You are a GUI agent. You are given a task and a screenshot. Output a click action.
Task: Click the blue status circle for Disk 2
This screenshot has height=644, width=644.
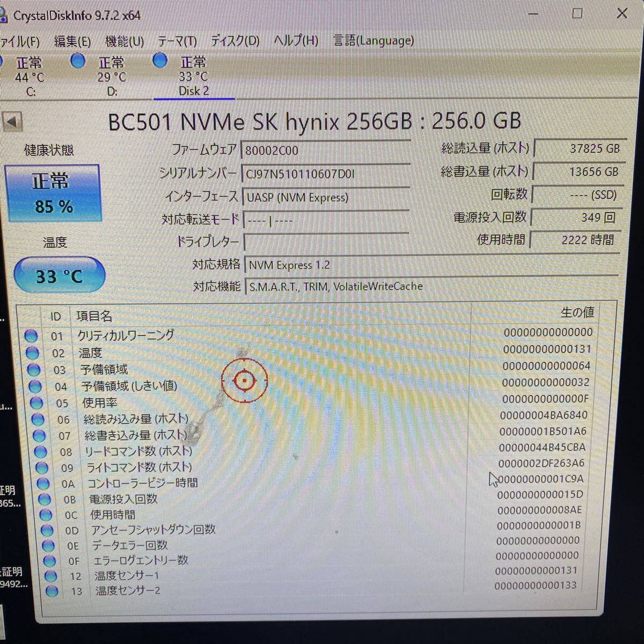[159, 61]
